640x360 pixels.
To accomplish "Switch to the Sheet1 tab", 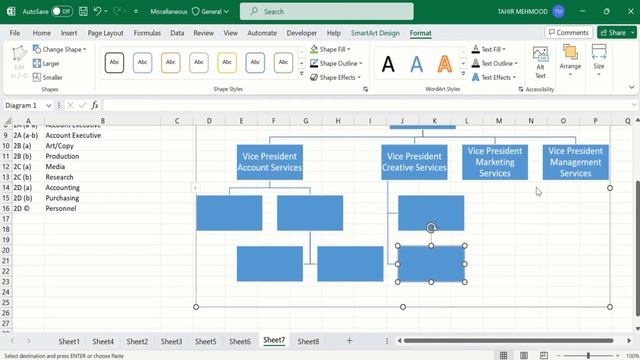I will click(x=69, y=341).
